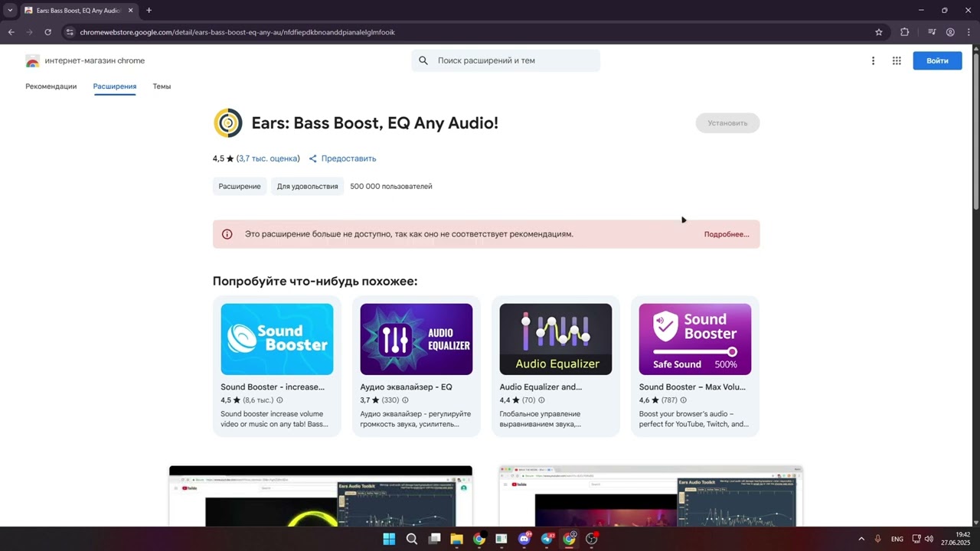Image resolution: width=980 pixels, height=551 pixels.
Task: Click info icon beside (330) rating
Action: click(405, 400)
